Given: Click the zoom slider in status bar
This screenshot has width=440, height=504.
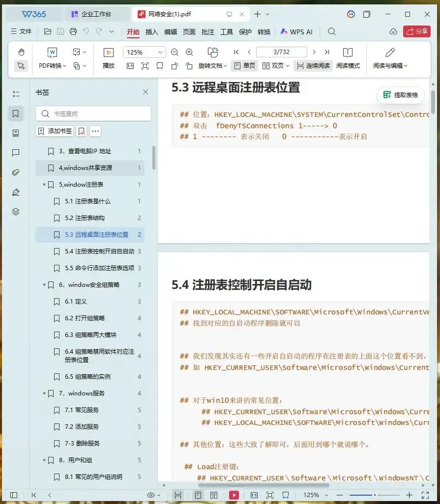Looking at the screenshot, I should [x=375, y=495].
